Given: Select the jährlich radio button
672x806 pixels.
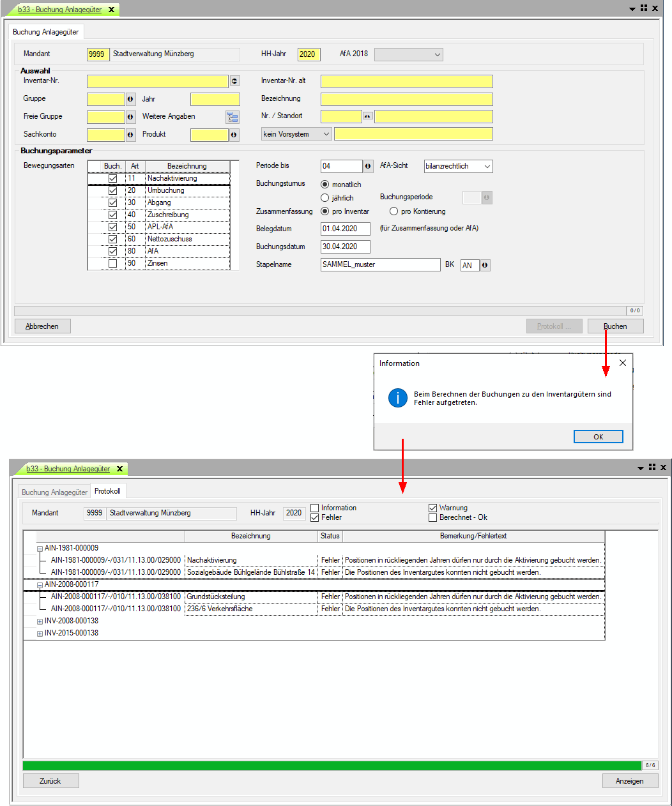Looking at the screenshot, I should (325, 198).
